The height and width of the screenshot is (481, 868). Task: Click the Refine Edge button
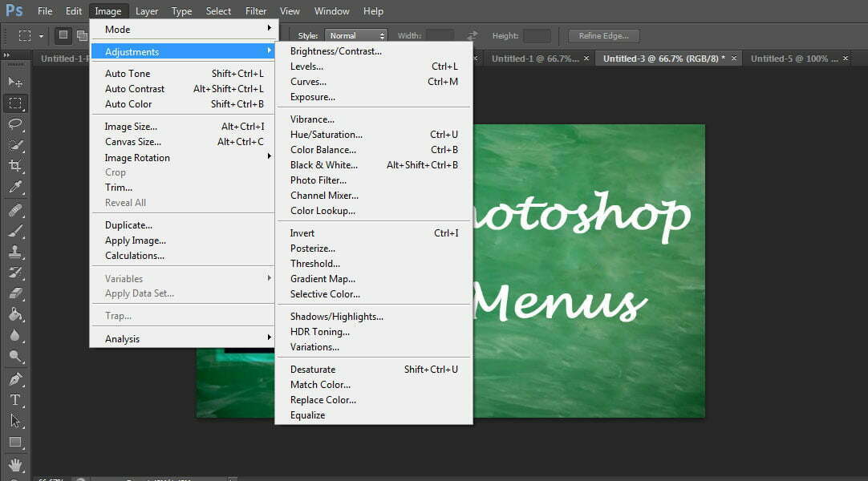pyautogui.click(x=603, y=36)
